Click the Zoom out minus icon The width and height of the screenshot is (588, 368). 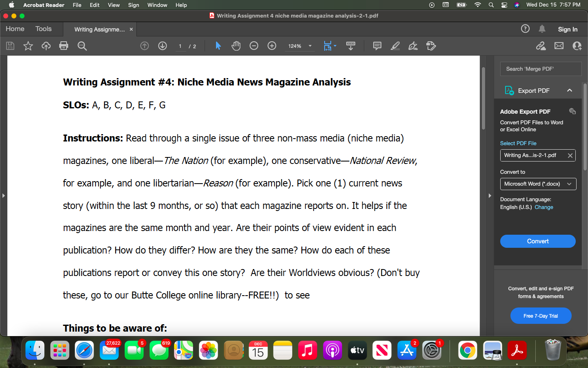pos(254,46)
